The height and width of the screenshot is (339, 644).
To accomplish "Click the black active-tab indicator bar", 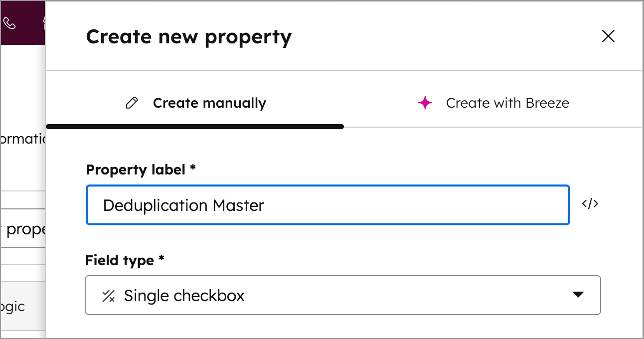I will click(x=195, y=126).
